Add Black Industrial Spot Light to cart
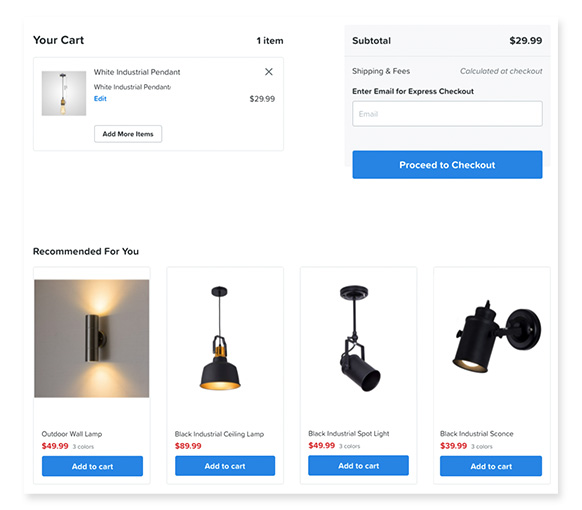 click(x=359, y=465)
